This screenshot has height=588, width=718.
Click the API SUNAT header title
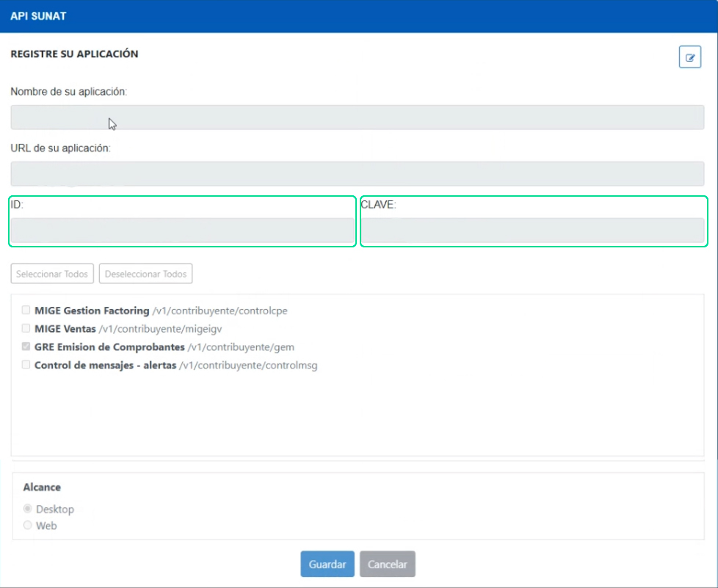[38, 16]
